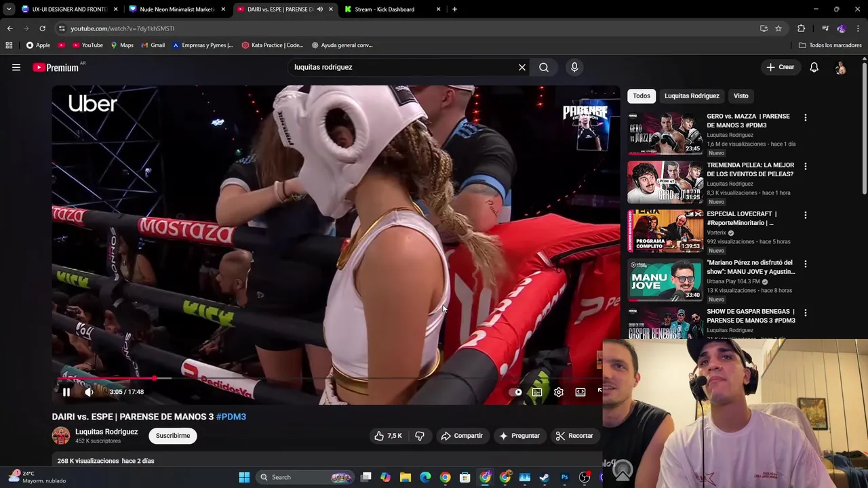Clear the search box with the X
Image resolution: width=868 pixels, height=488 pixels.
(x=522, y=67)
